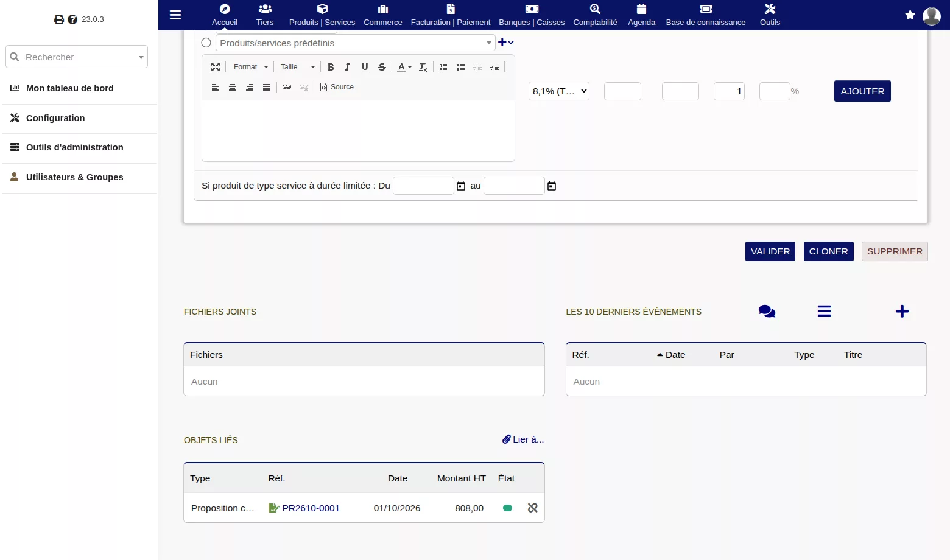This screenshot has width=950, height=560.
Task: Unlink the PR2610-0001 linked object
Action: (533, 508)
